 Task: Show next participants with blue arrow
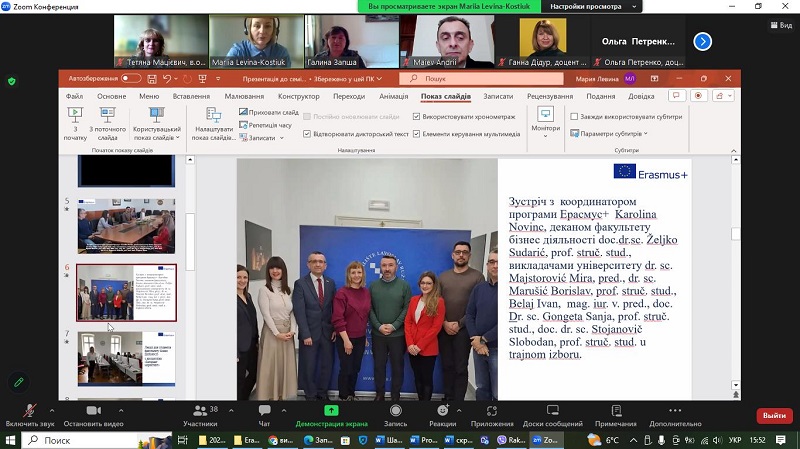703,41
